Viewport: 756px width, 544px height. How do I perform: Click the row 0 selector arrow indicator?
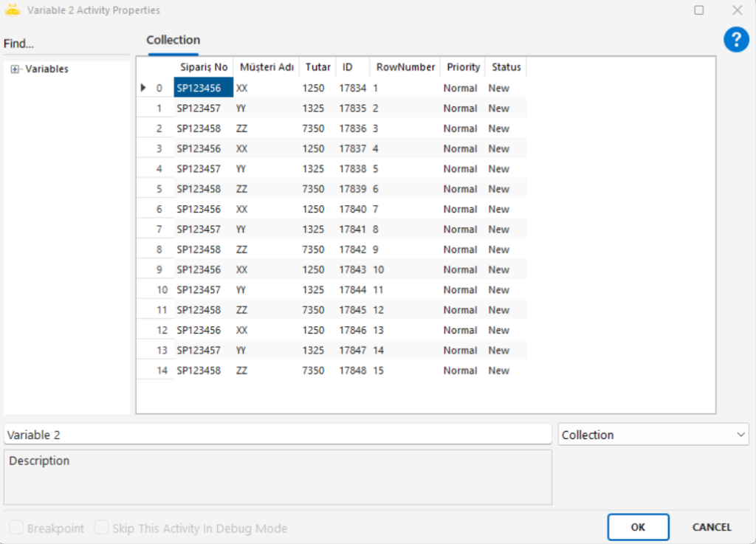(x=143, y=88)
